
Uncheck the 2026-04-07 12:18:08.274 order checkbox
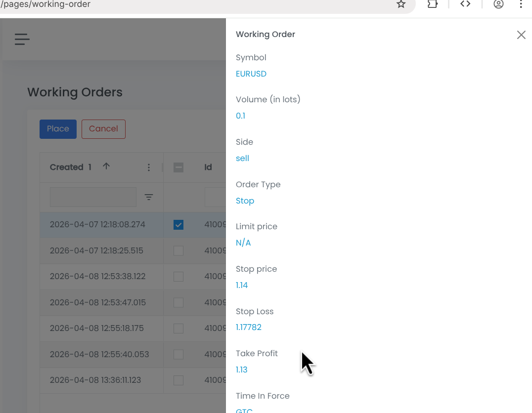[178, 225]
